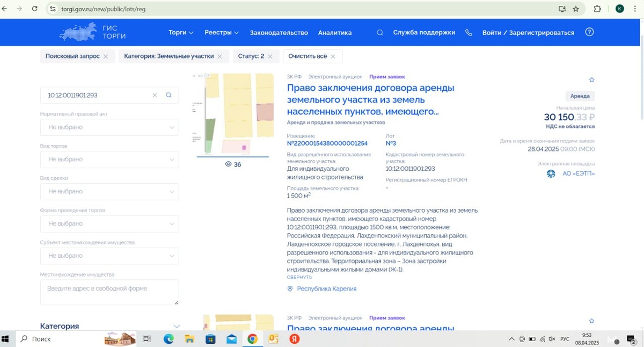The width and height of the screenshot is (644, 347).
Task: Open the Законодательство section
Action: pyautogui.click(x=279, y=33)
